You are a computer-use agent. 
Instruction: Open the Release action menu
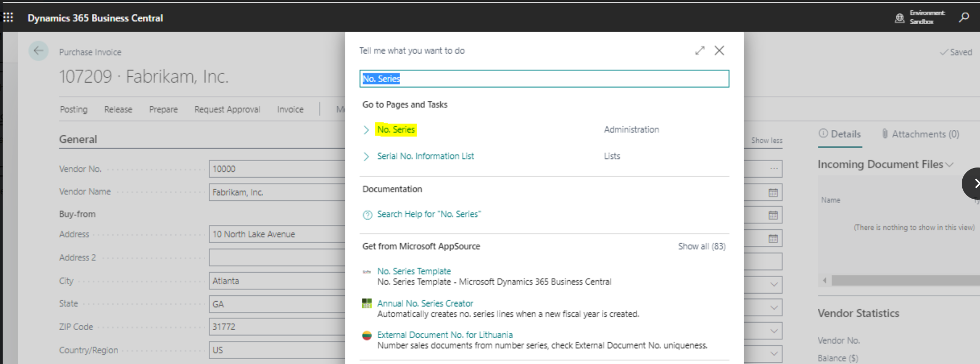point(118,110)
